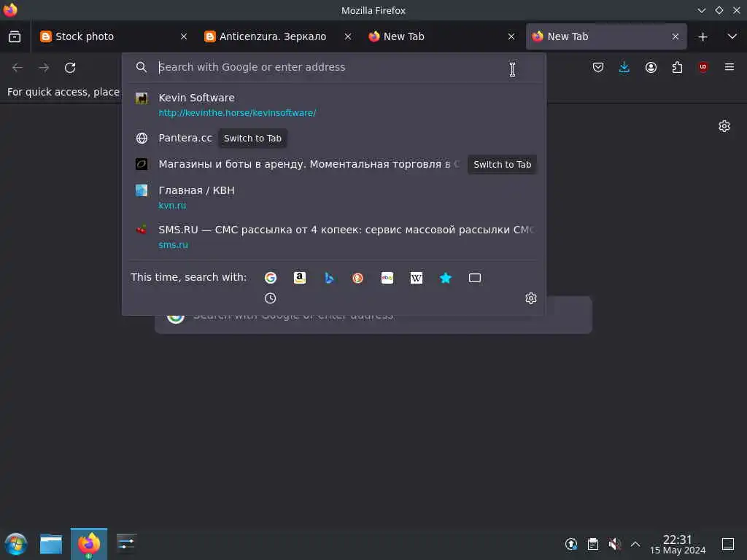Search this time with Wikipedia icon
Screen dimensions: 747x560
(417, 278)
